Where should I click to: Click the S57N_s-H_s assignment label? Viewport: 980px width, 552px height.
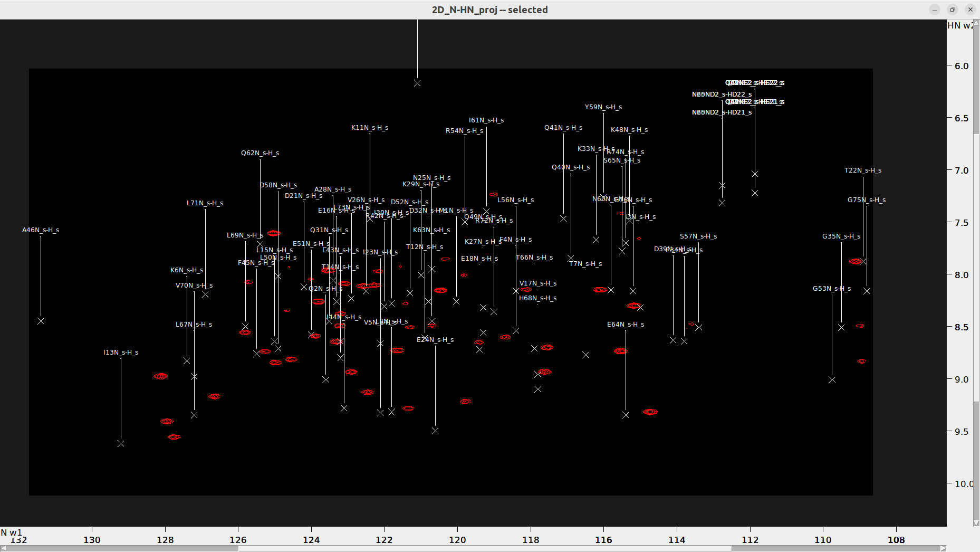pyautogui.click(x=698, y=236)
